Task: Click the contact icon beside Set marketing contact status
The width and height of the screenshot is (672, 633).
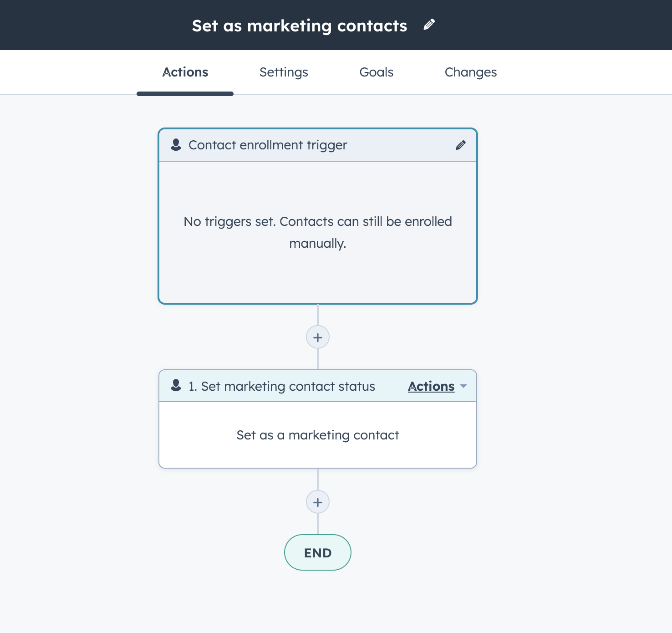Action: pyautogui.click(x=176, y=385)
